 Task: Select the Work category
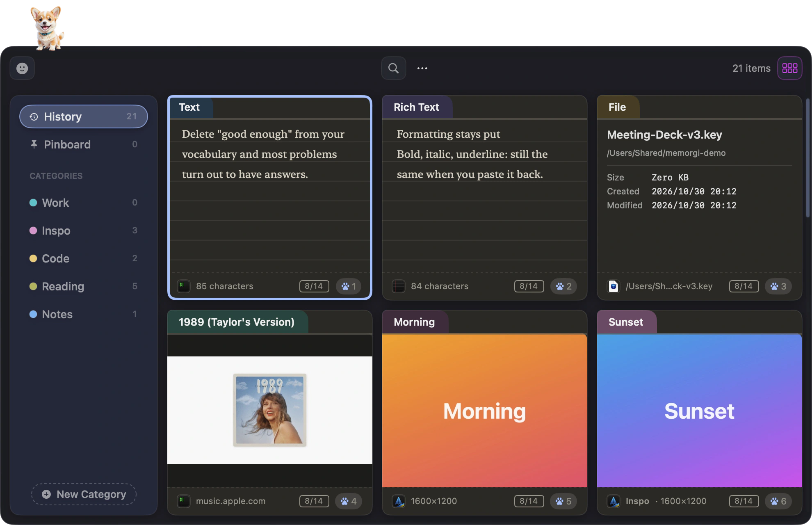pyautogui.click(x=84, y=203)
